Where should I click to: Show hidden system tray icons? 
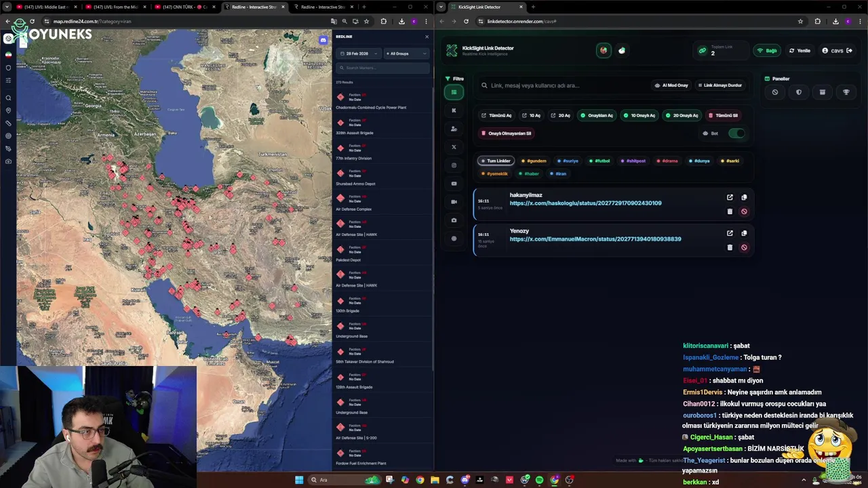(805, 480)
